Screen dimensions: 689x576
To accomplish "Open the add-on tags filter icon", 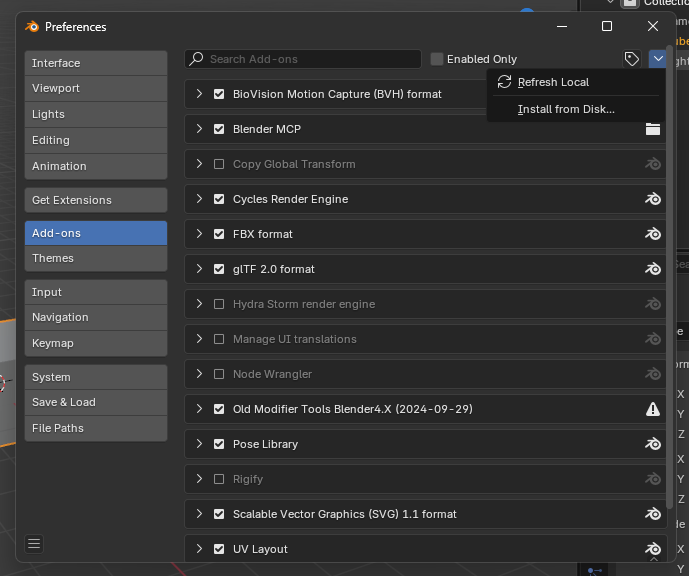I will [x=631, y=59].
